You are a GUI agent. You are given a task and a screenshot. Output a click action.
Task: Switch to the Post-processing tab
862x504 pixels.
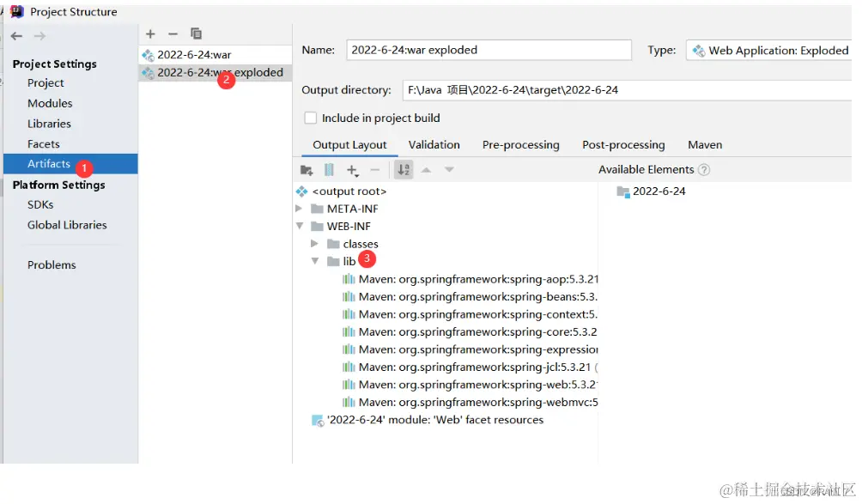[623, 145]
